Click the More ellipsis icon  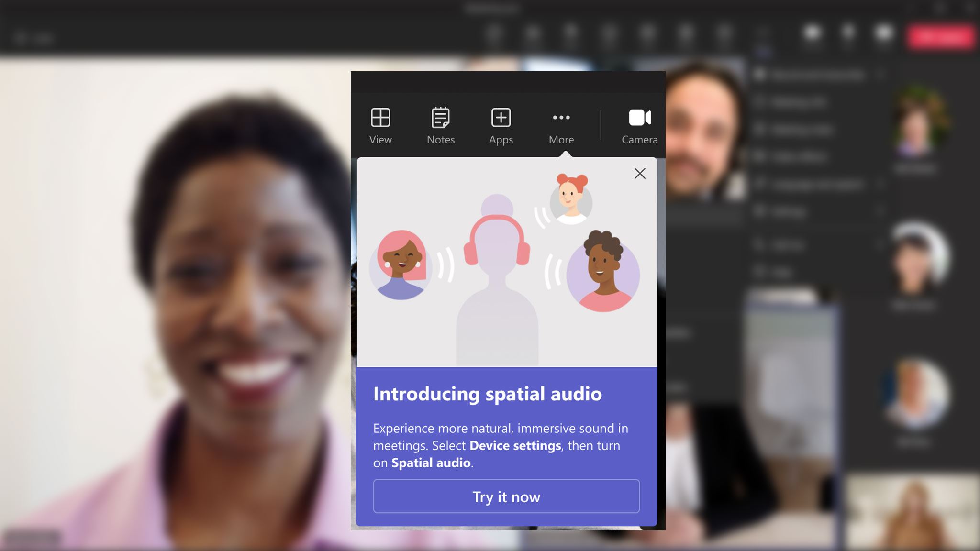(560, 125)
